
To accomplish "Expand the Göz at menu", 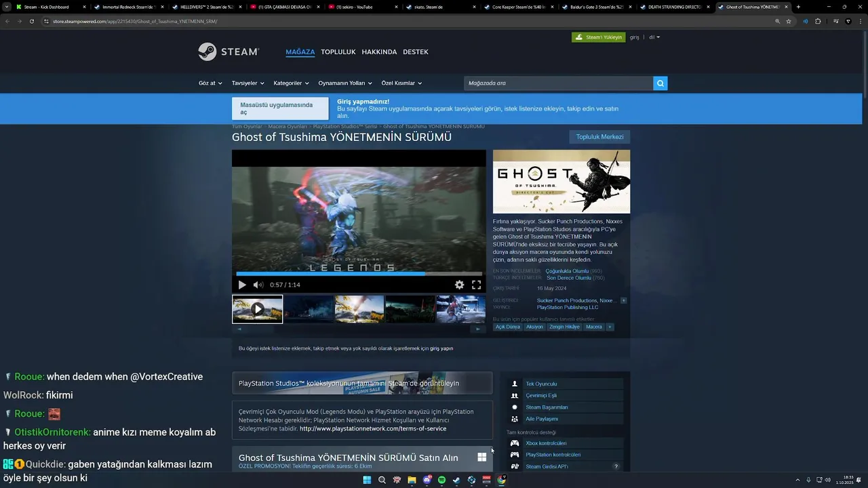I will [210, 83].
